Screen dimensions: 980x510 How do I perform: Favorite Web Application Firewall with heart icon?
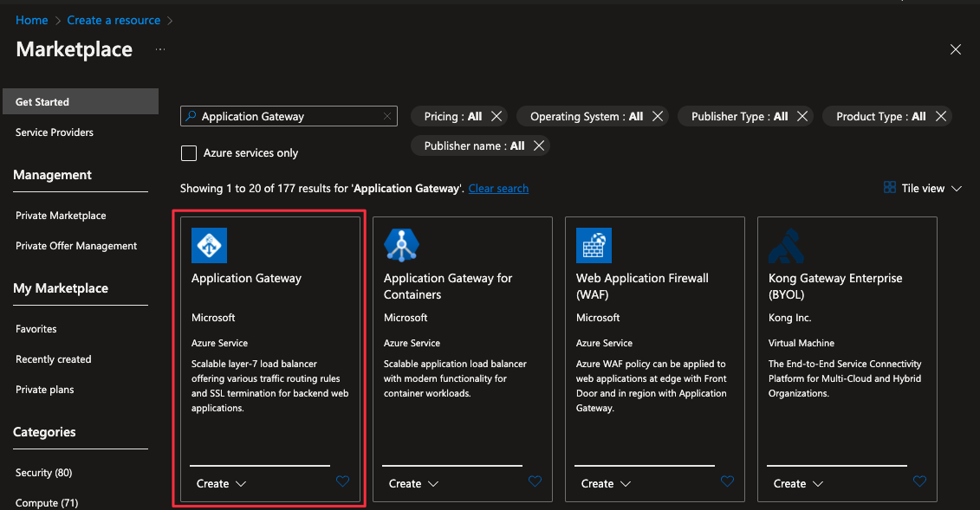[x=727, y=482]
